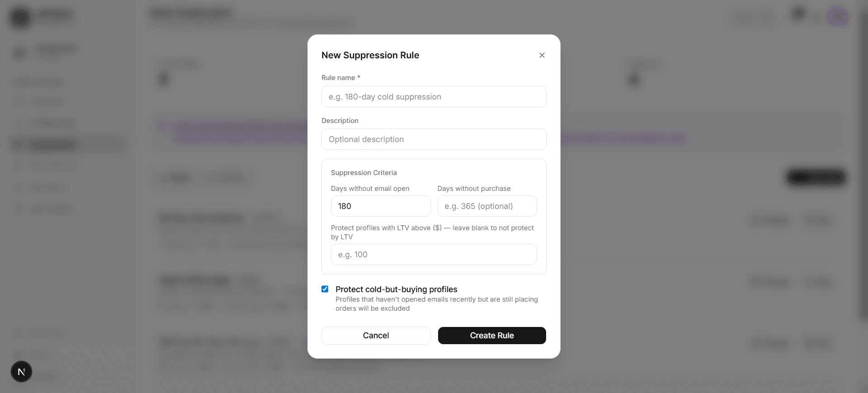Image resolution: width=868 pixels, height=393 pixels.
Task: Click the workspace logo at top of sidebar
Action: point(20,17)
